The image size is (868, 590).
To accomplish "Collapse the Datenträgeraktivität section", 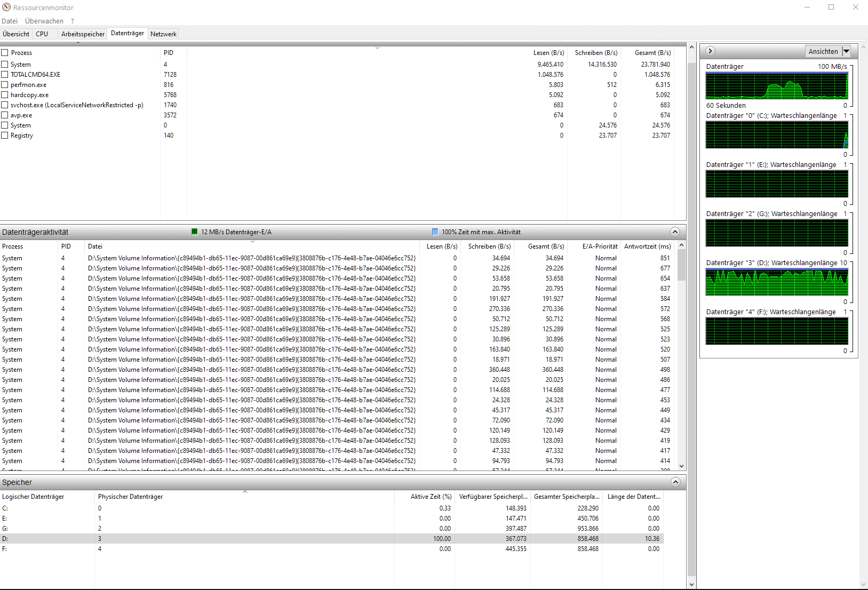I will coord(675,232).
